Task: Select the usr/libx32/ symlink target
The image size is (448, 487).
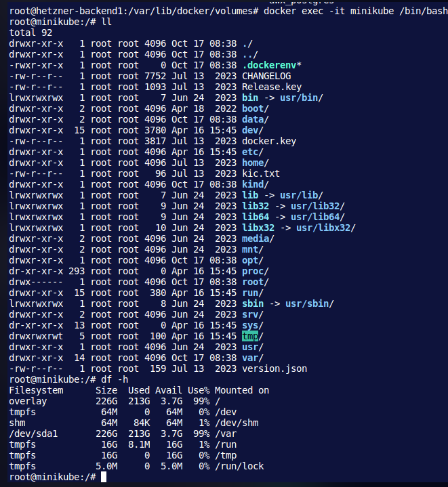Action: pyautogui.click(x=325, y=228)
